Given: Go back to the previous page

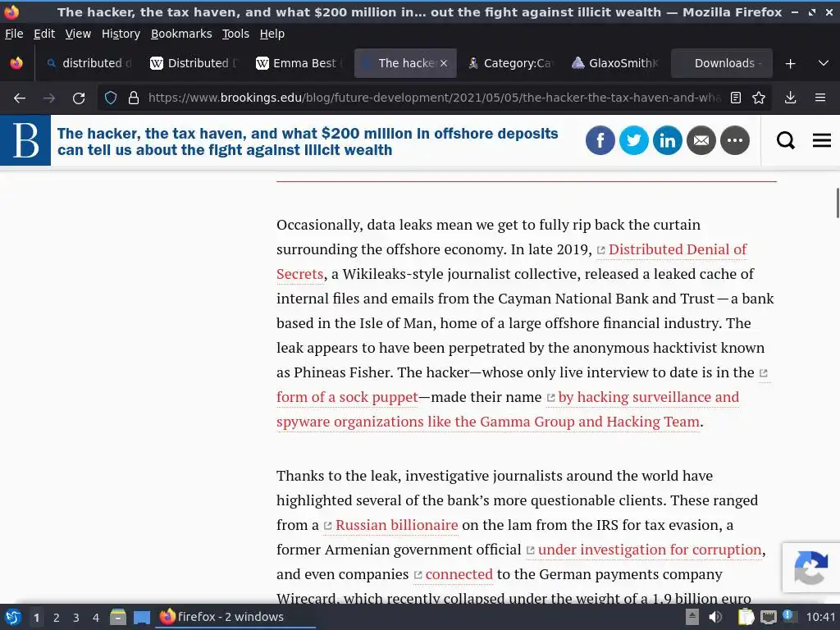Looking at the screenshot, I should (20, 98).
